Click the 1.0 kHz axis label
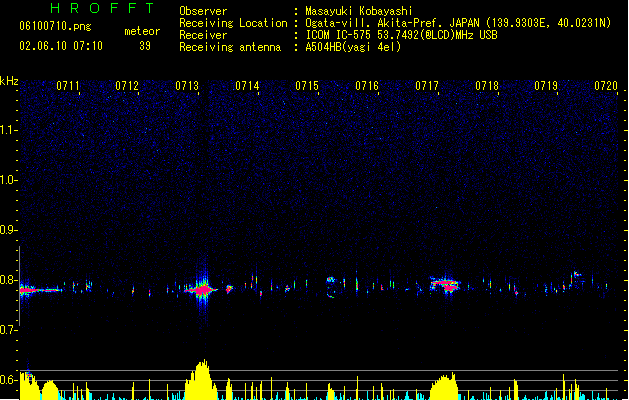This screenshot has height=400, width=629. click(x=9, y=180)
